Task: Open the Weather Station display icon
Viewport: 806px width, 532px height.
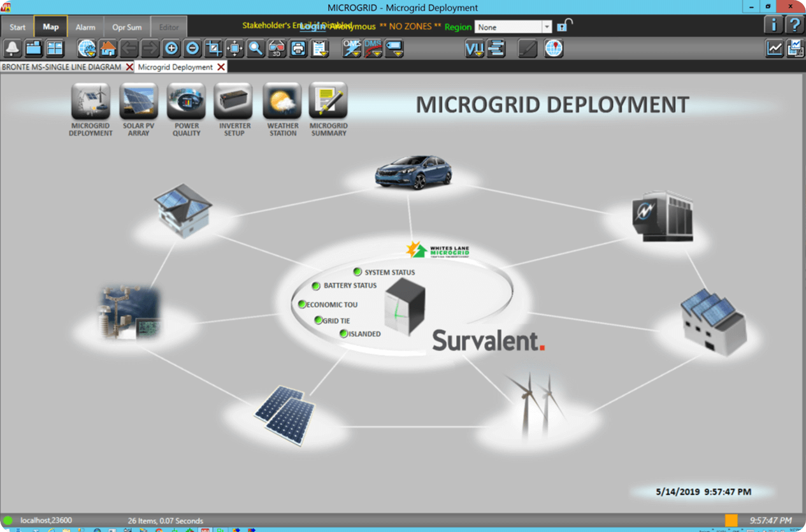Action: (282, 102)
